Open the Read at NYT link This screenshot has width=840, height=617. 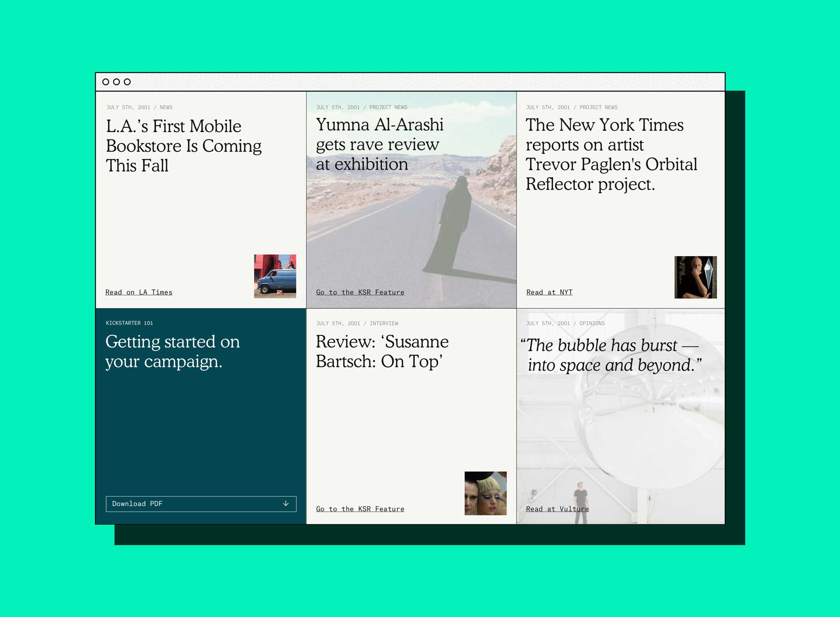coord(549,292)
